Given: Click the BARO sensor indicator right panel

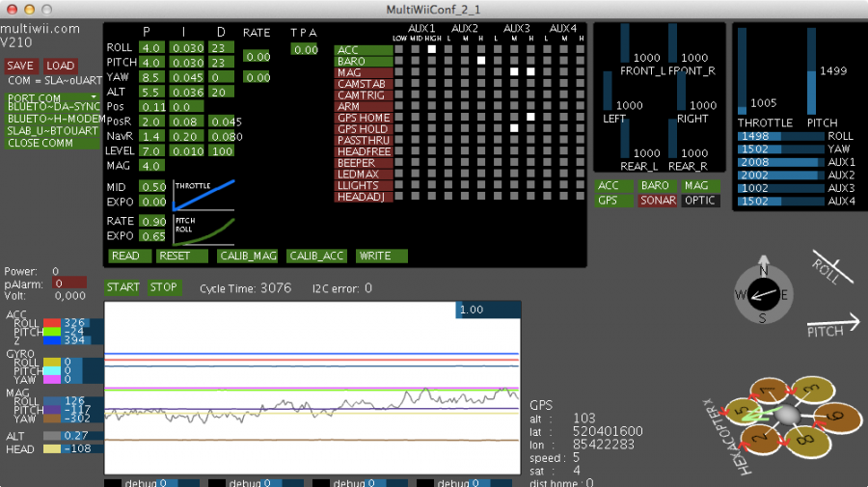Looking at the screenshot, I should (x=657, y=185).
